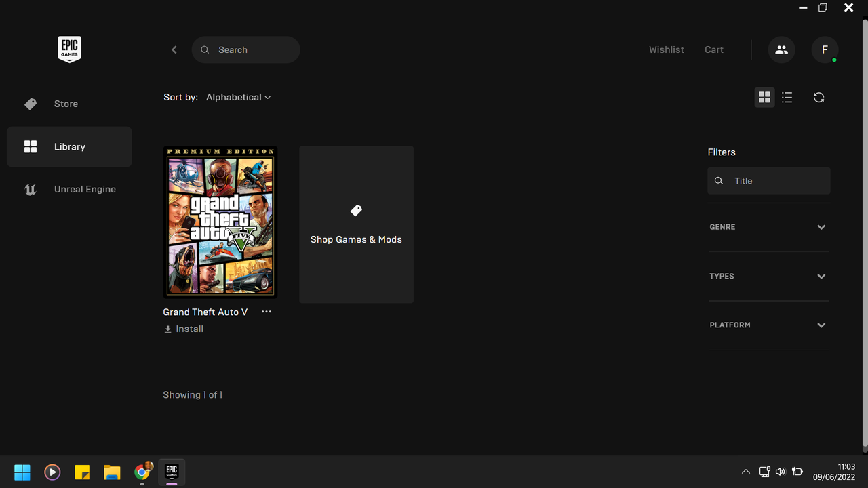
Task: Open the account profile avatar F
Action: [x=825, y=49]
